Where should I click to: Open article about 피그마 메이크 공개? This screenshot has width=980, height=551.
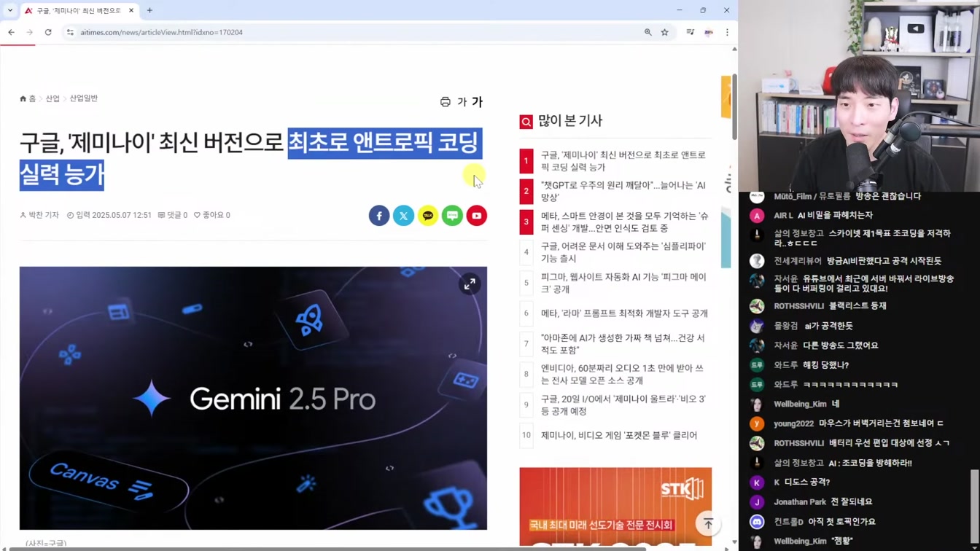(623, 283)
